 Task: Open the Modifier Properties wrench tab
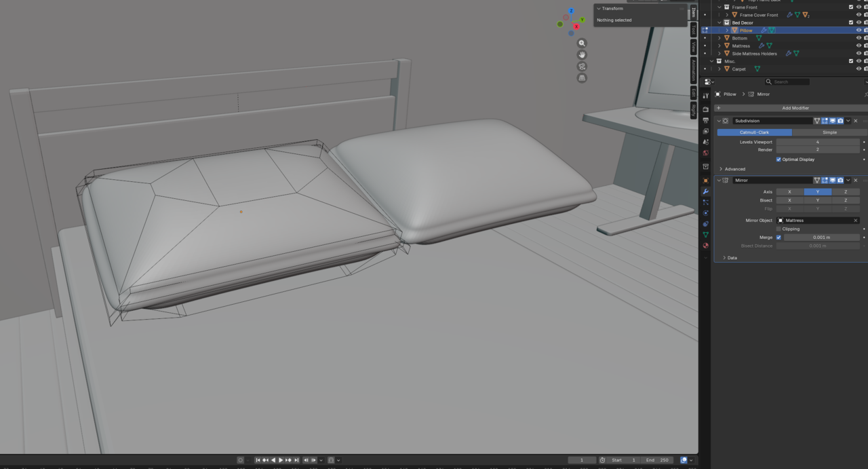coord(705,192)
